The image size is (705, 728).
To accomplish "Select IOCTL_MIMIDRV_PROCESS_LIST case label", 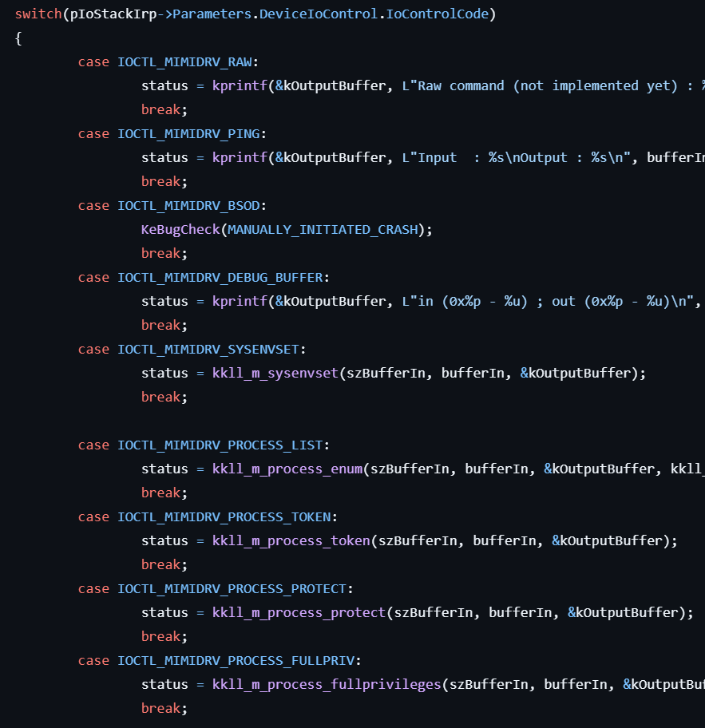I will pyautogui.click(x=220, y=445).
